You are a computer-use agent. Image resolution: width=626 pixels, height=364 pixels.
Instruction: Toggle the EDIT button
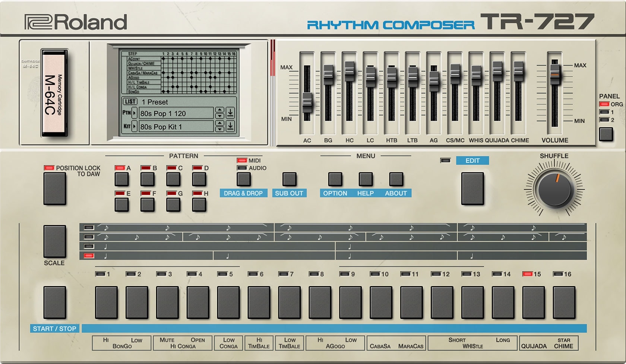point(472,189)
